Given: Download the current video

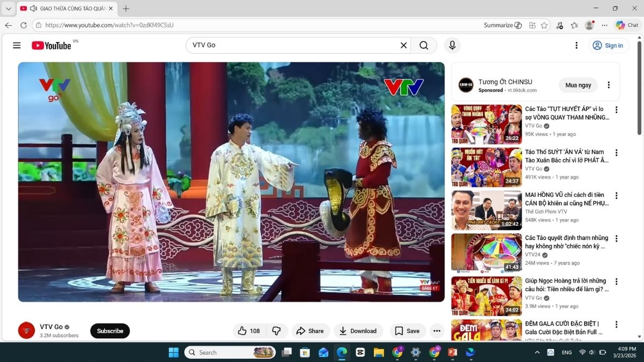Looking at the screenshot, I should pos(358,331).
